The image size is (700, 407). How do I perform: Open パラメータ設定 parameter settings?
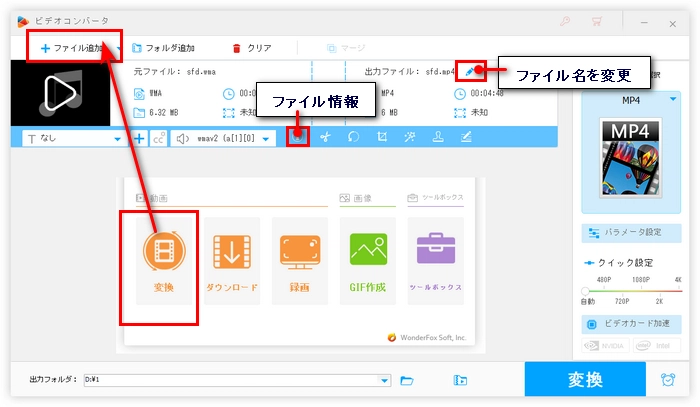tap(632, 231)
